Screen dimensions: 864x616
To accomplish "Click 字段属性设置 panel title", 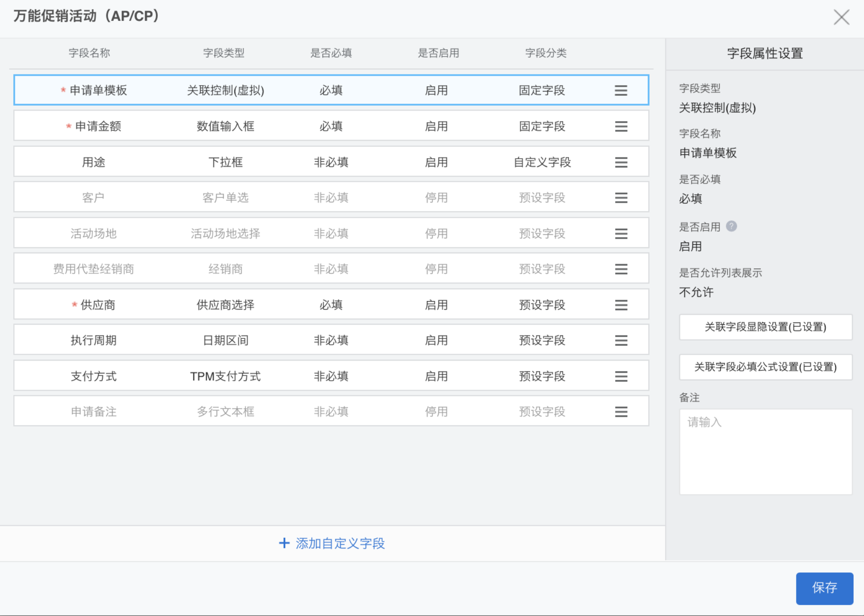I will pos(765,53).
